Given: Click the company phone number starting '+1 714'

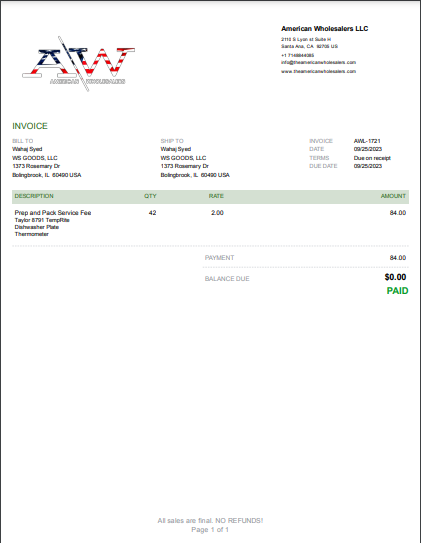Looking at the screenshot, I should [x=297, y=55].
